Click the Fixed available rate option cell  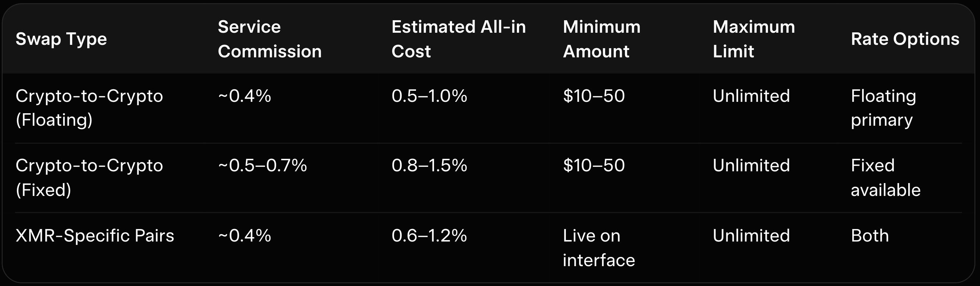tap(885, 178)
